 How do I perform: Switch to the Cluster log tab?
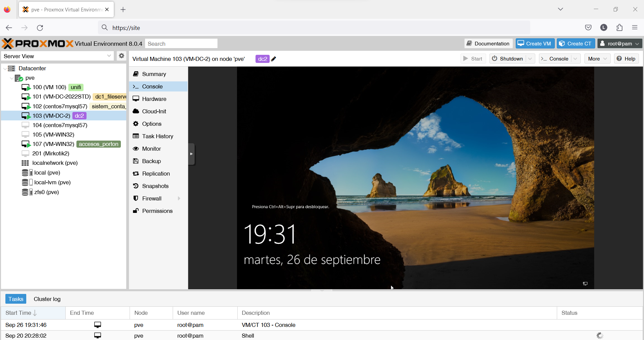pyautogui.click(x=47, y=299)
